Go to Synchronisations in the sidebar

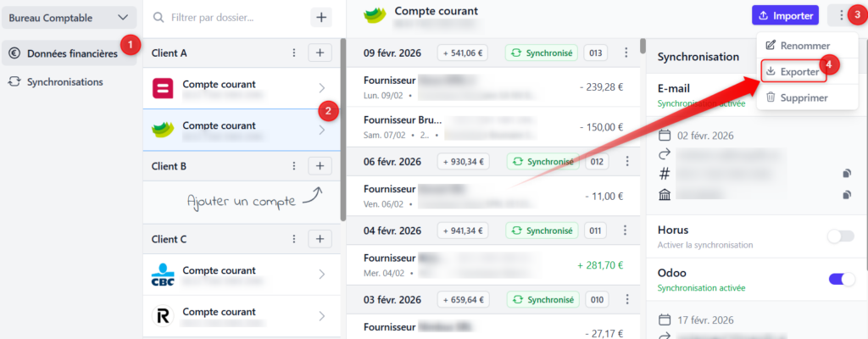click(x=64, y=82)
